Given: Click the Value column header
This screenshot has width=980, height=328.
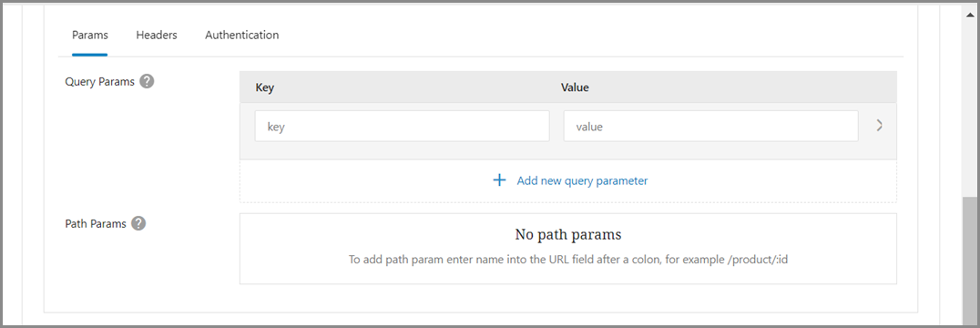Looking at the screenshot, I should tap(575, 87).
